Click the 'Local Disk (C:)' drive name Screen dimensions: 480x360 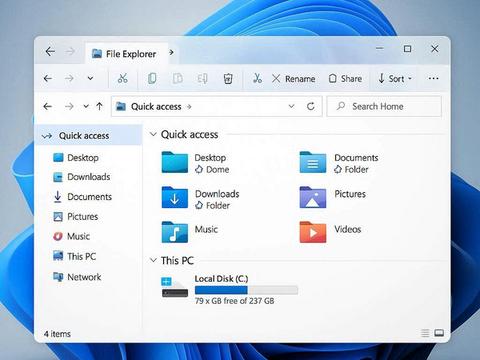pyautogui.click(x=221, y=279)
